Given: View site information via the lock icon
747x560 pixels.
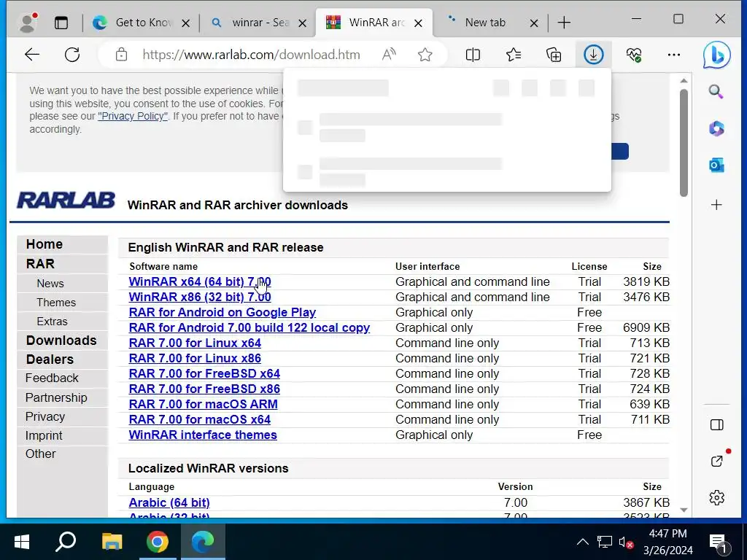Looking at the screenshot, I should point(122,55).
